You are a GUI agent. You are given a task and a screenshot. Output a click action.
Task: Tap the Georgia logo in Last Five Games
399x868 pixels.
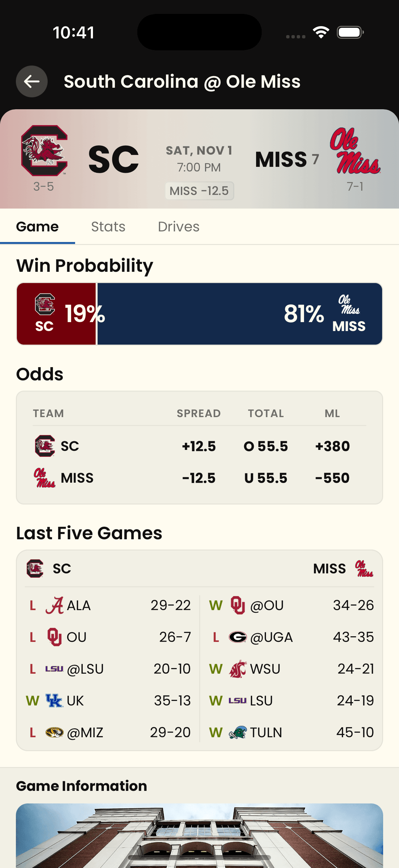click(238, 637)
